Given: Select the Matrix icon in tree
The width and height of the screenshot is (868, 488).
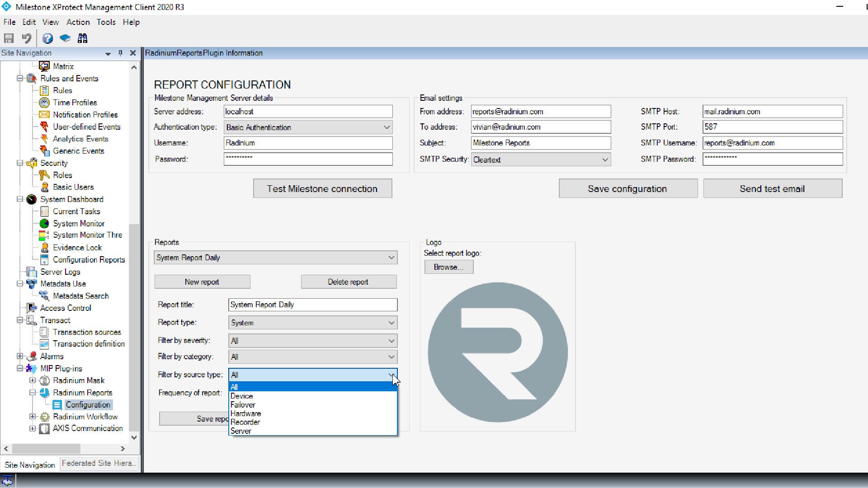Looking at the screenshot, I should click(x=44, y=66).
